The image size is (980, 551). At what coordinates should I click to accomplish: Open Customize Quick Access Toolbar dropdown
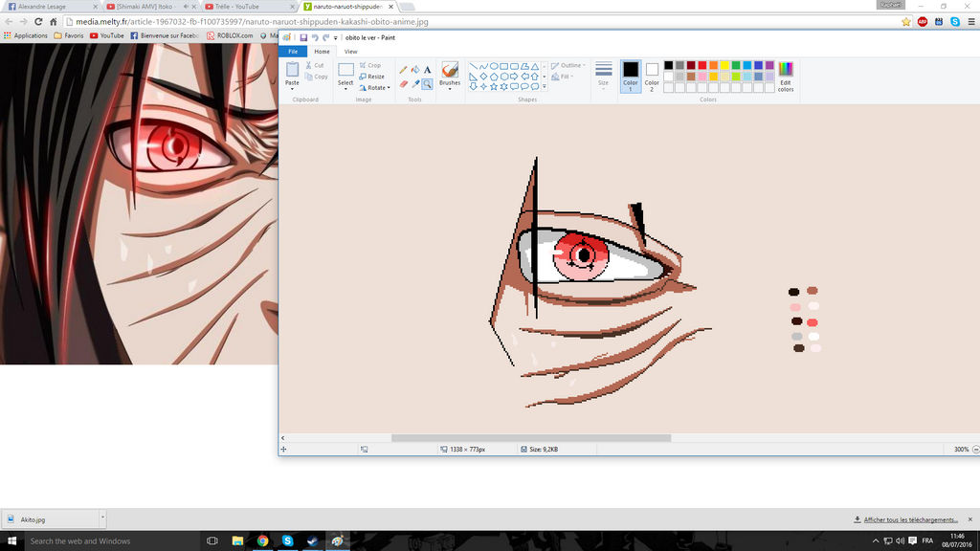(x=336, y=38)
